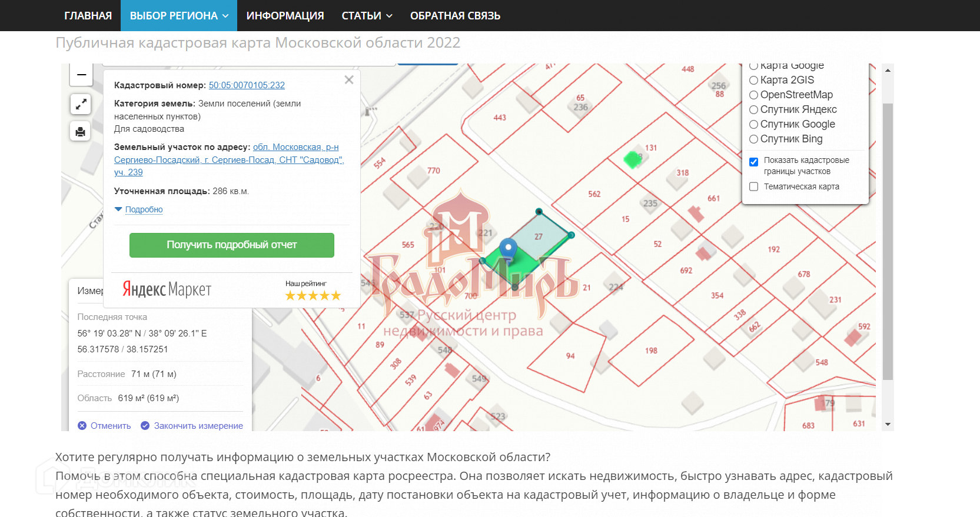Open cadastral number 50:05:0070105:232 link
The height and width of the screenshot is (517, 980).
[x=247, y=85]
